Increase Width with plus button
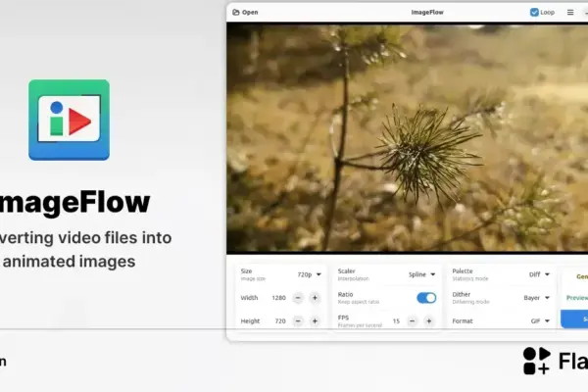The image size is (588, 392). pyautogui.click(x=315, y=298)
